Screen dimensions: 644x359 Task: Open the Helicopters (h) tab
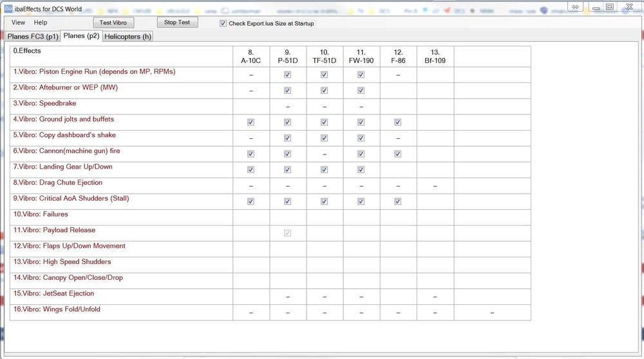128,37
